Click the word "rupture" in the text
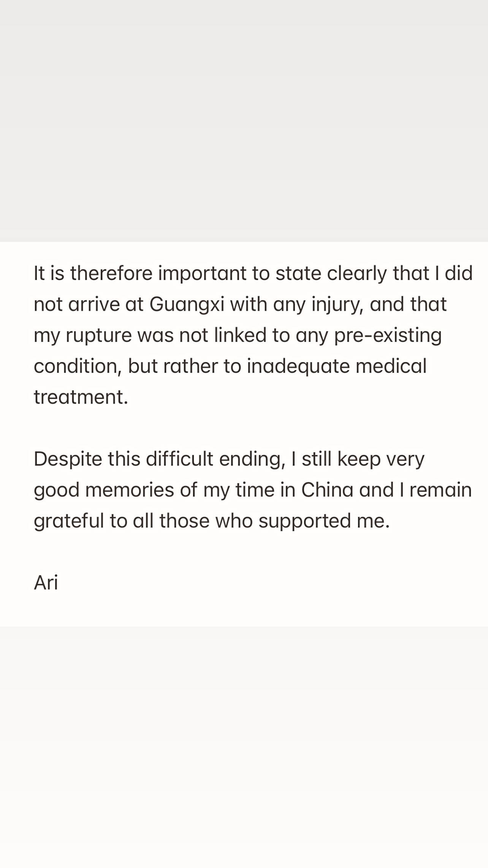Viewport: 488px width, 868px height. [98, 335]
